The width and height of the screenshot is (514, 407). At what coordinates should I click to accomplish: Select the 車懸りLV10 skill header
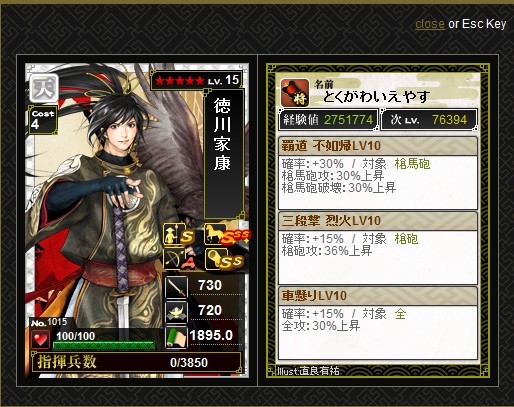pyautogui.click(x=378, y=296)
